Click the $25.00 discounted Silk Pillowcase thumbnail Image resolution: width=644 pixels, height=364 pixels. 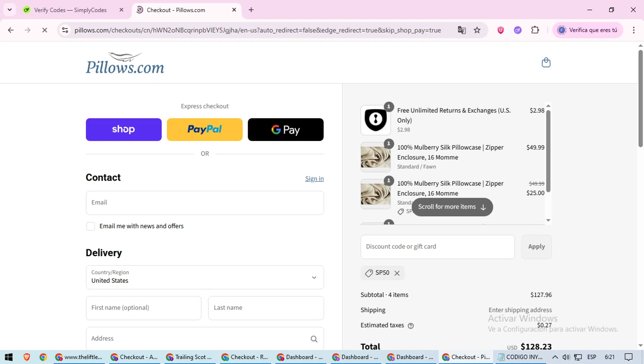(376, 194)
